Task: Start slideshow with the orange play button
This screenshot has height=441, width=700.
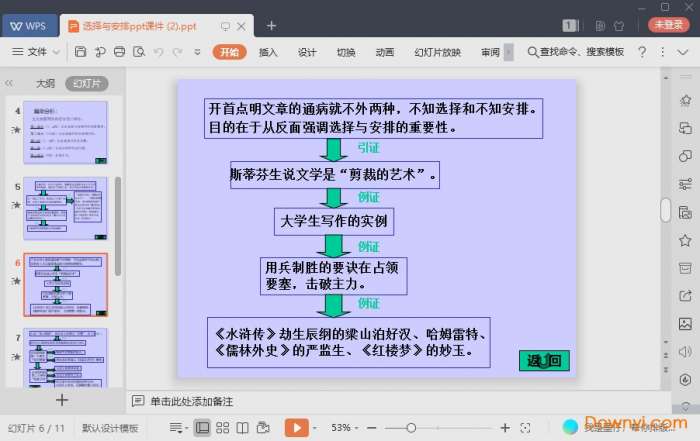Action: [296, 428]
